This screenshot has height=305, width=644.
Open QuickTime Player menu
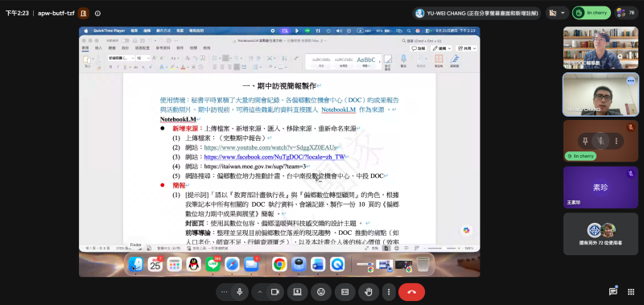(109, 31)
